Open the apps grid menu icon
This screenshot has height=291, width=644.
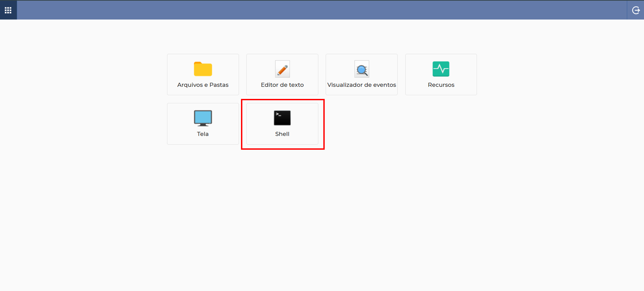[x=8, y=10]
